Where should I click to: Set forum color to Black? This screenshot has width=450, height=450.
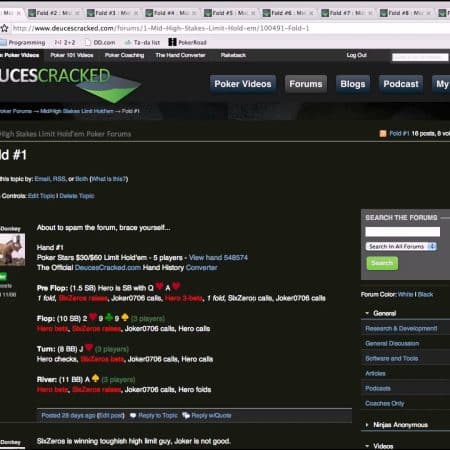[x=425, y=294]
